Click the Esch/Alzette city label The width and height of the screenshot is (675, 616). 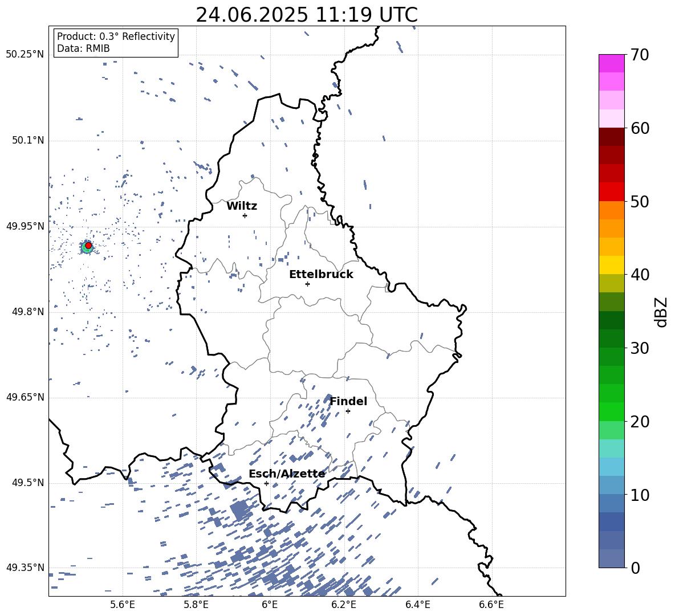(x=287, y=474)
